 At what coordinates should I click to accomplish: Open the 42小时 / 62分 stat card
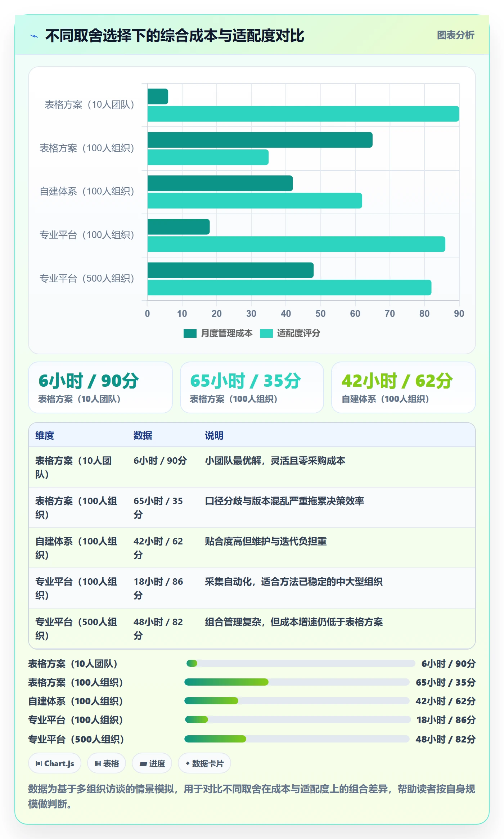coord(404,387)
